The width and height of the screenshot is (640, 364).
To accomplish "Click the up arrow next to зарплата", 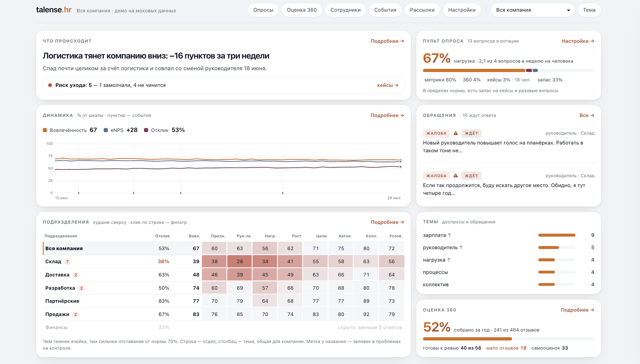I will (450, 235).
